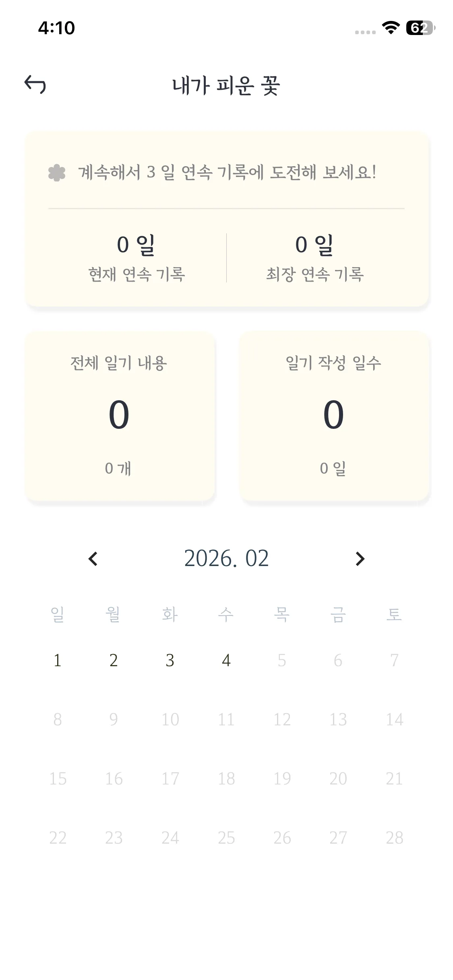Open the 일기 작성 일수 card

[x=334, y=416]
